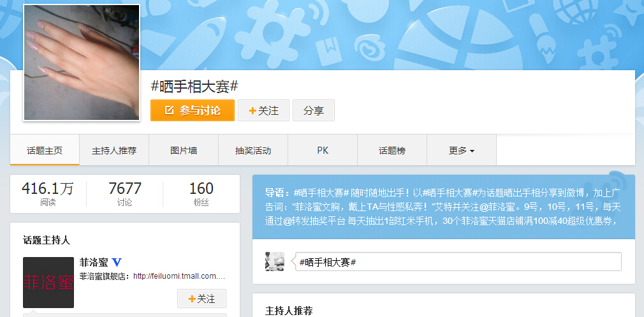The width and height of the screenshot is (644, 317).
Task: Click the 160 粉丝 count
Action: 201,194
